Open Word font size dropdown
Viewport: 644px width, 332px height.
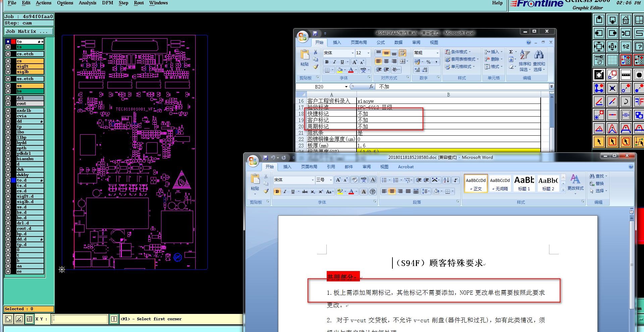tap(331, 180)
